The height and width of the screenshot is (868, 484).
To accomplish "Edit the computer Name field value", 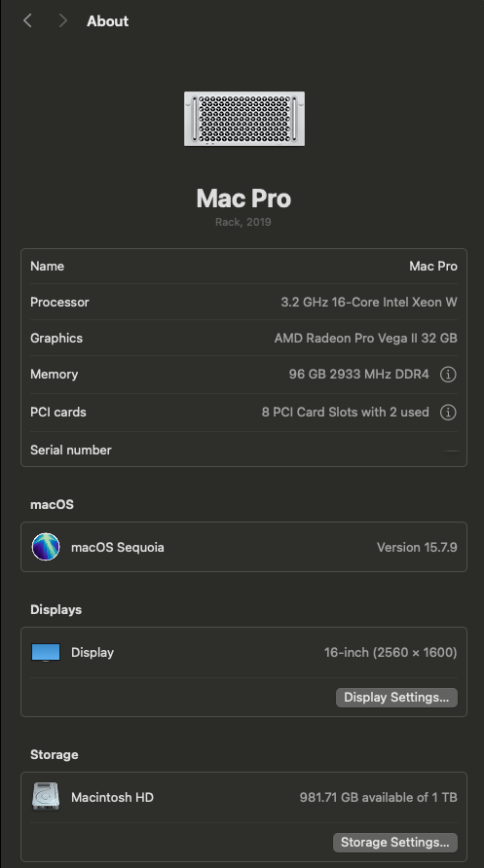I will 433,267.
